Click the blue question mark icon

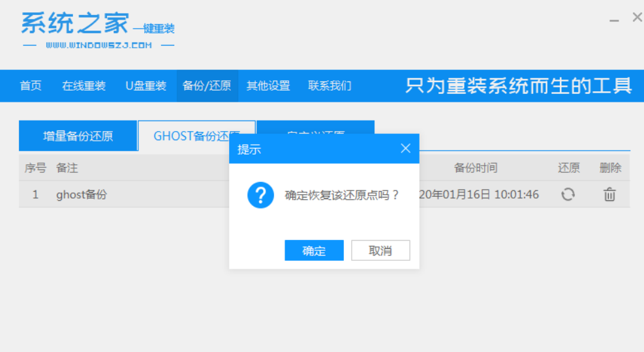click(260, 195)
